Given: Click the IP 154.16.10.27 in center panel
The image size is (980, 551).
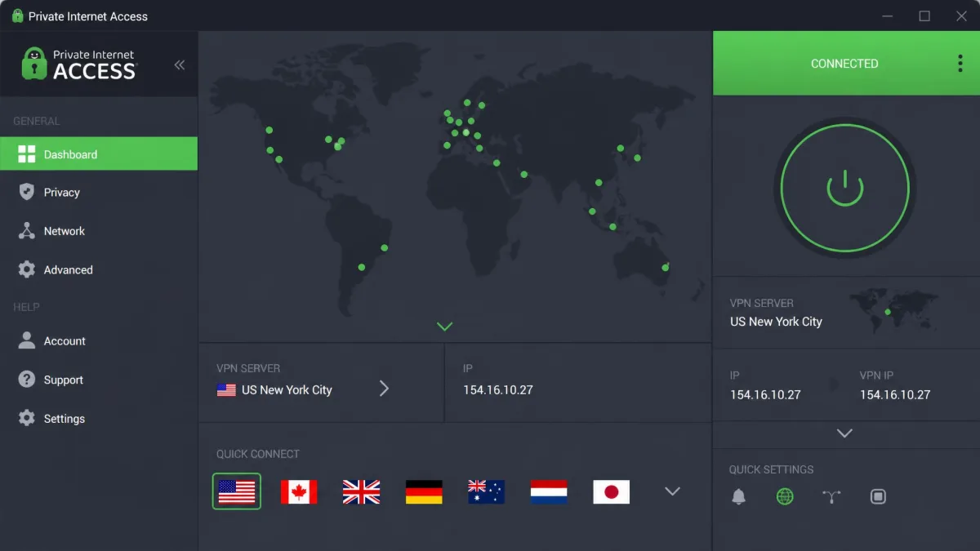Looking at the screenshot, I should tap(497, 390).
